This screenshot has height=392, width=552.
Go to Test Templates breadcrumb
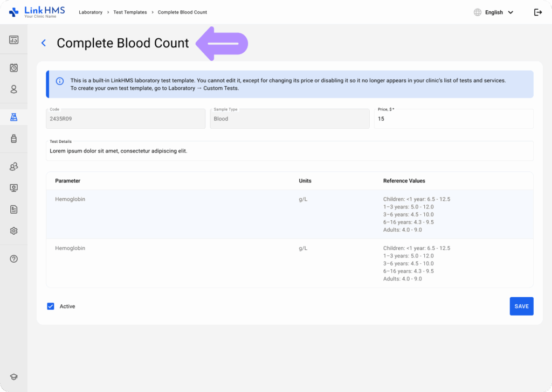click(130, 12)
